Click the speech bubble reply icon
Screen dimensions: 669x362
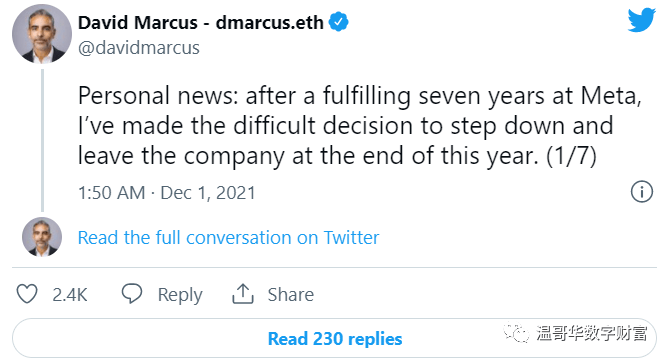(132, 294)
